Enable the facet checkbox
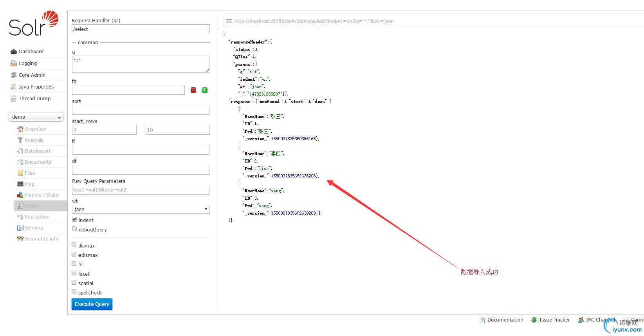This screenshot has width=644, height=336. coord(74,273)
